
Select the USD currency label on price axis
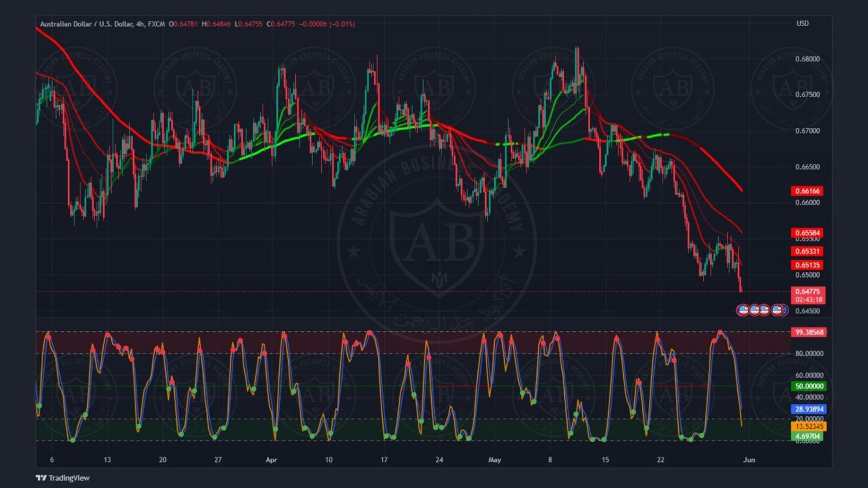pyautogui.click(x=802, y=24)
